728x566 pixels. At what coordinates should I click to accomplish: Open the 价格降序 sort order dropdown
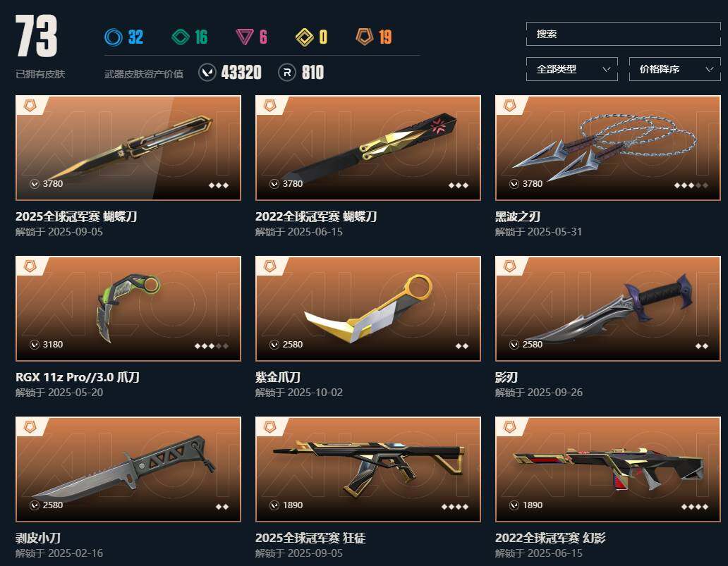click(674, 69)
